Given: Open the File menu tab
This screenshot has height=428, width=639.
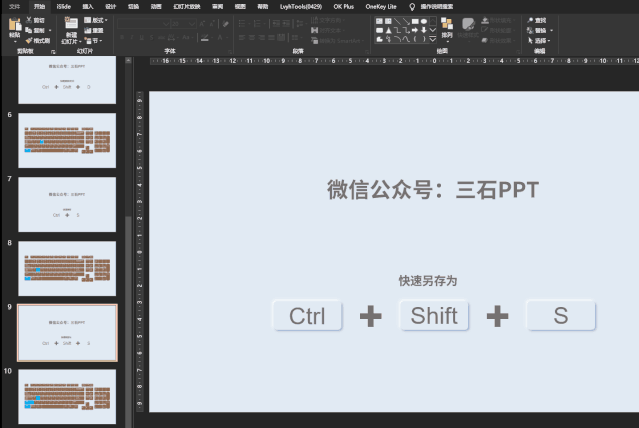Looking at the screenshot, I should pos(14,7).
